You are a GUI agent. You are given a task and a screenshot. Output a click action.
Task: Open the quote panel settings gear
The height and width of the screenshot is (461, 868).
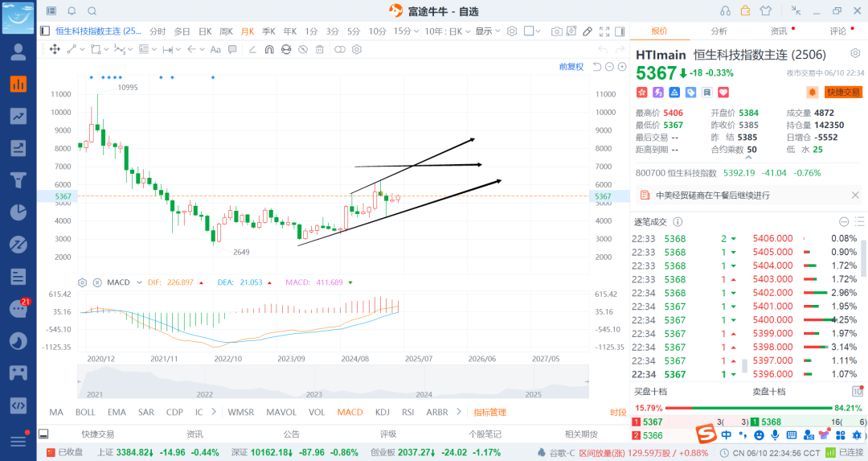pos(855,53)
